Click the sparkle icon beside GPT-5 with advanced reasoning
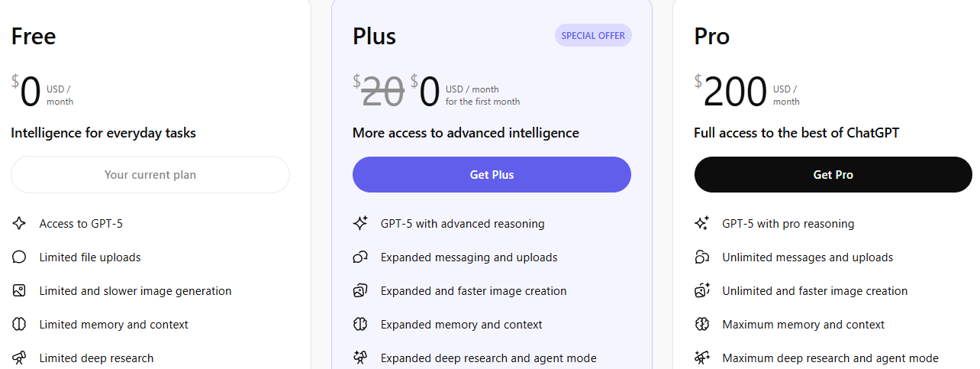 [x=360, y=224]
